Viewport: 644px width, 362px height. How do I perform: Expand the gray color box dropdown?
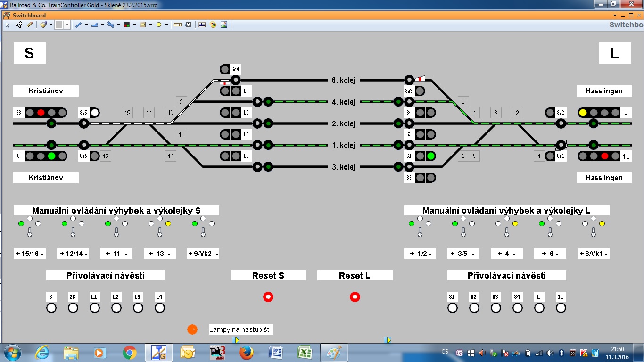tap(66, 25)
